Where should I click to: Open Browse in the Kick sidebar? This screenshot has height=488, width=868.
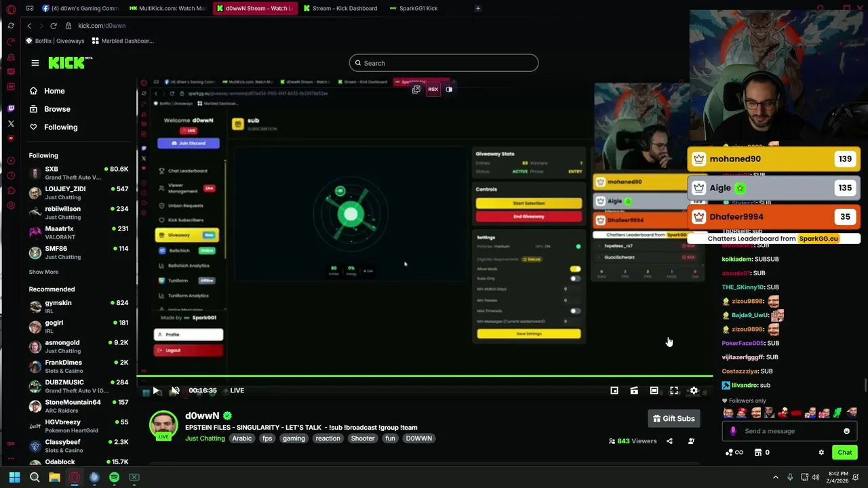(x=50, y=109)
